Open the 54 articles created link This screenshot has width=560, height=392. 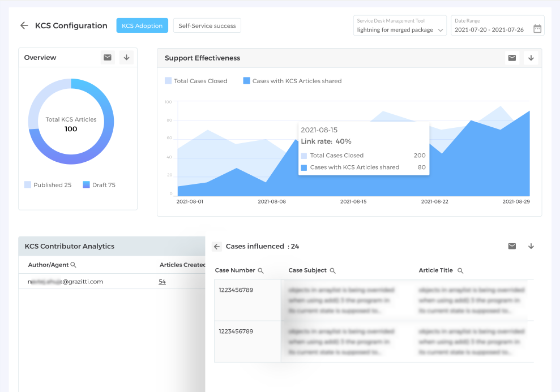[162, 282]
